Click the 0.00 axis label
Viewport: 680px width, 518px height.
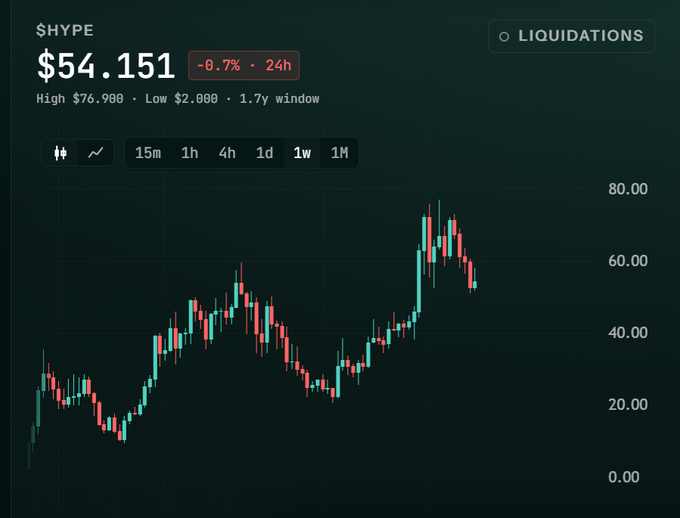(x=624, y=477)
